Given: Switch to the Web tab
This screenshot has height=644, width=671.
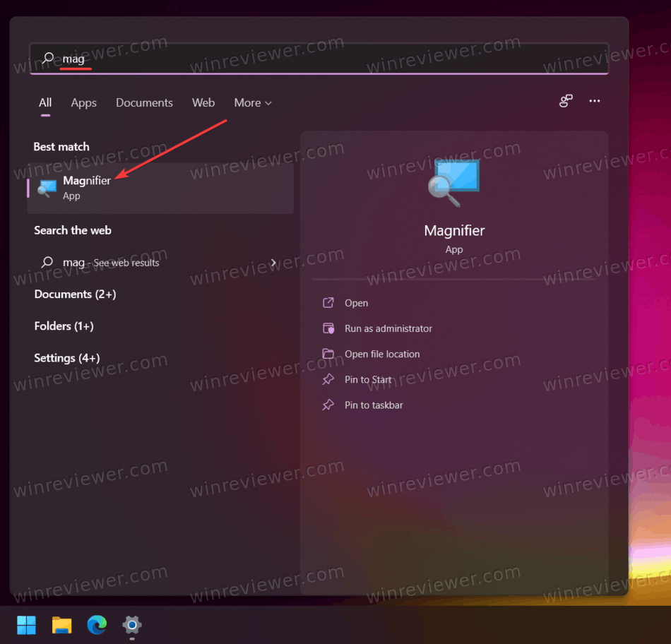Looking at the screenshot, I should click(x=203, y=102).
